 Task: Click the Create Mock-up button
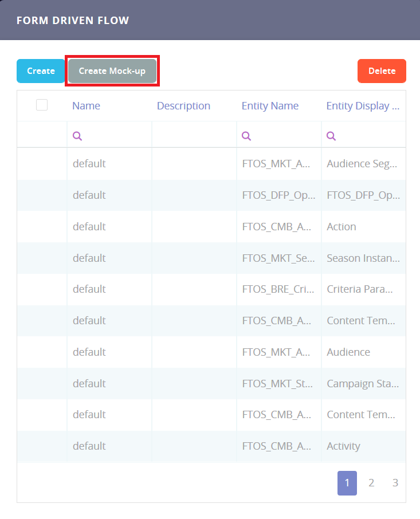(x=112, y=71)
